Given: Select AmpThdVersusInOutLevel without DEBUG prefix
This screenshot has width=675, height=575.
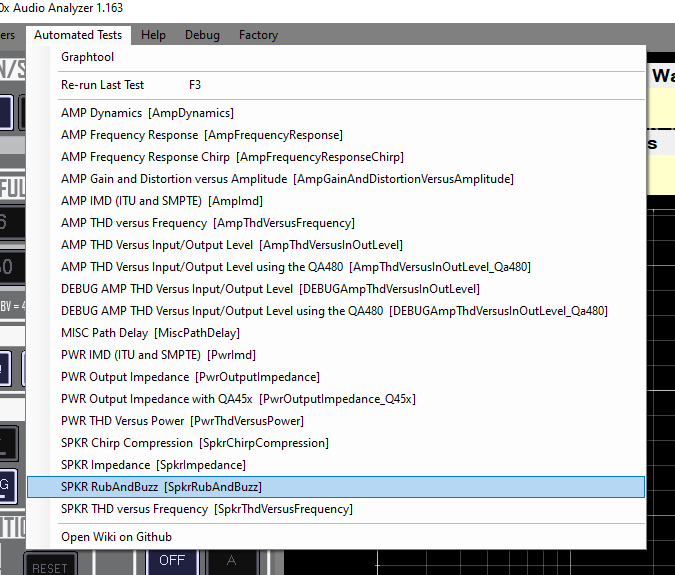Looking at the screenshot, I should [336, 245].
